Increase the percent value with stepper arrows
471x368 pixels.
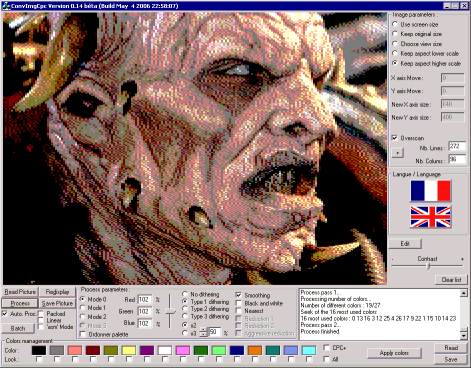tap(204, 329)
